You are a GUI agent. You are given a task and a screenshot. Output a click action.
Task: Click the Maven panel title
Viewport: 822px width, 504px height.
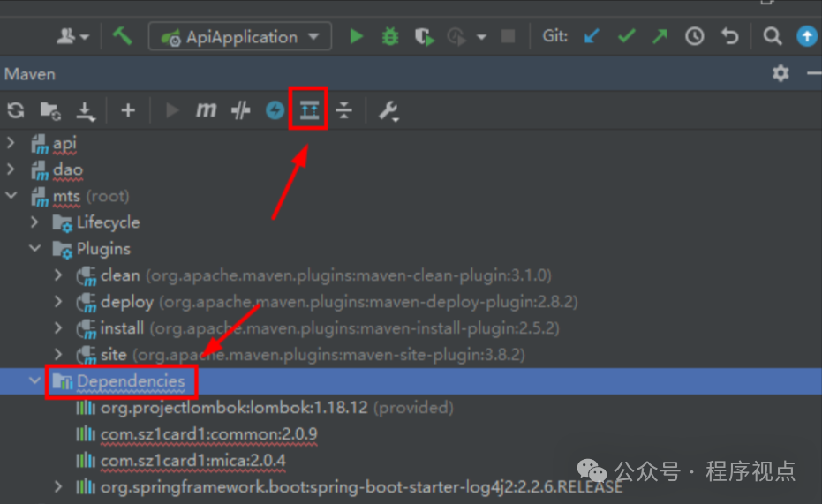30,74
